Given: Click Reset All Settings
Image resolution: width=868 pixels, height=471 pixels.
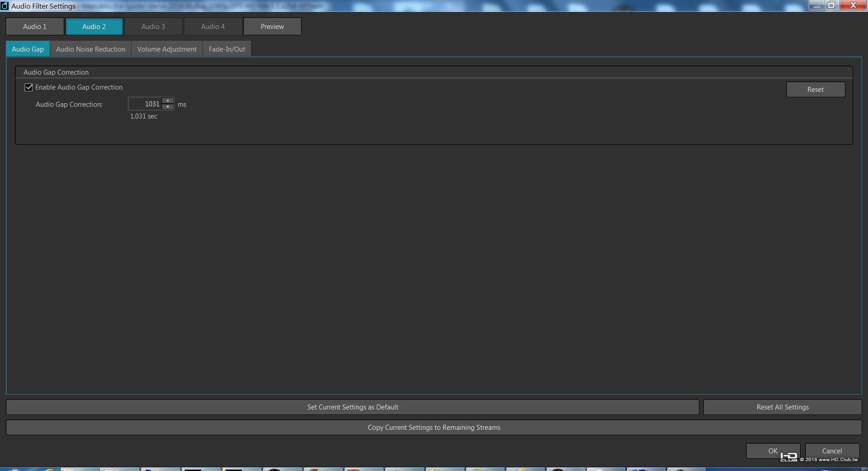Looking at the screenshot, I should 783,407.
